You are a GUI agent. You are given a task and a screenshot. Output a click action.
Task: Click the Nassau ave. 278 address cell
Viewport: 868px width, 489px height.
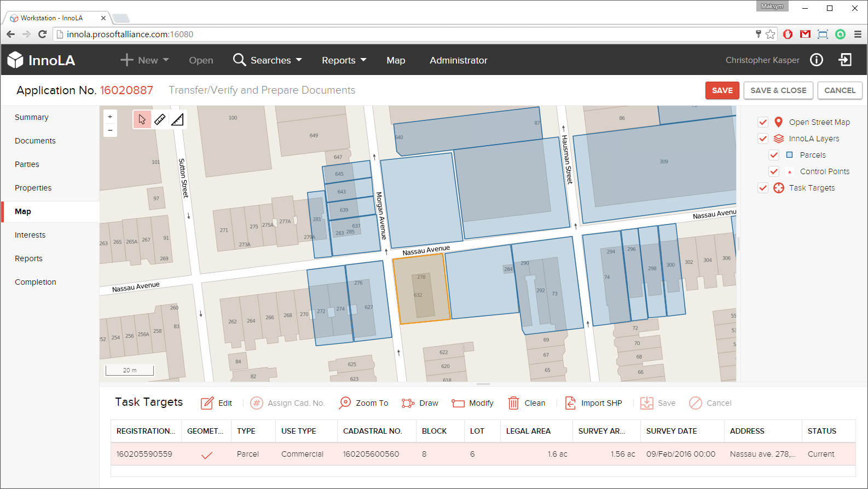[x=762, y=454]
